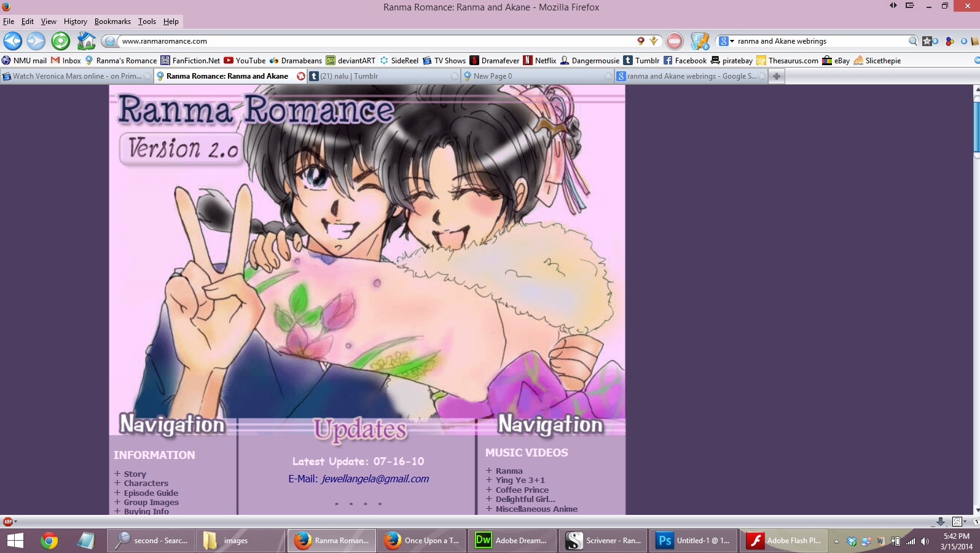Click the red Stop loading button

674,41
